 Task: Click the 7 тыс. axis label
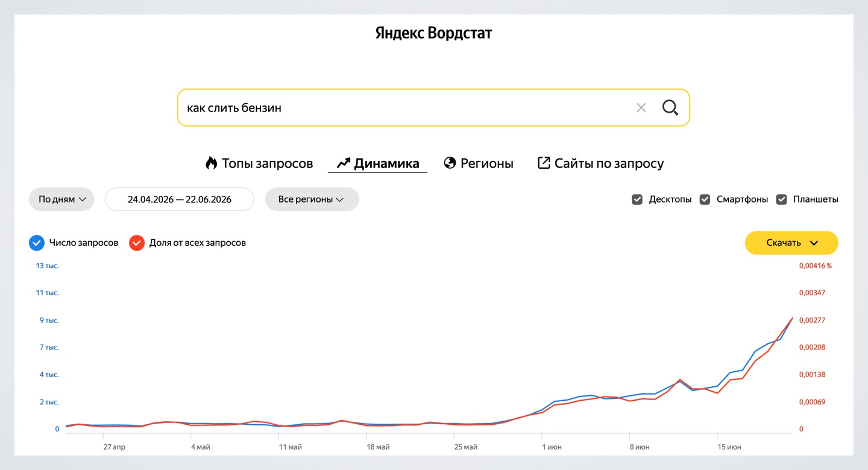(49, 347)
